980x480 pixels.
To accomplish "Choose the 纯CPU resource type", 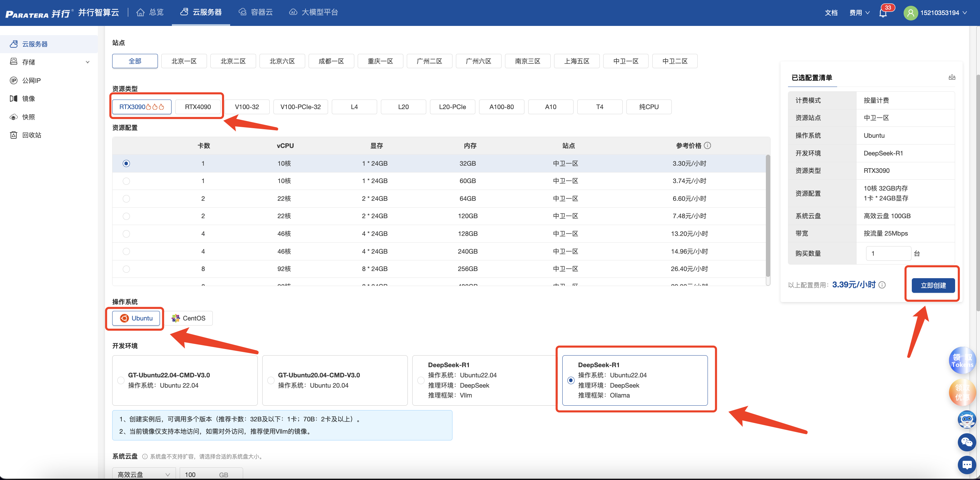I will pos(649,107).
